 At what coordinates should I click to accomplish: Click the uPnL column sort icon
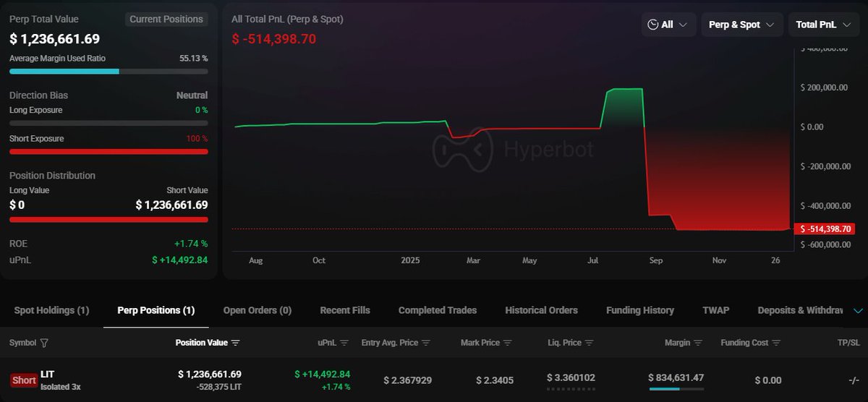[344, 343]
